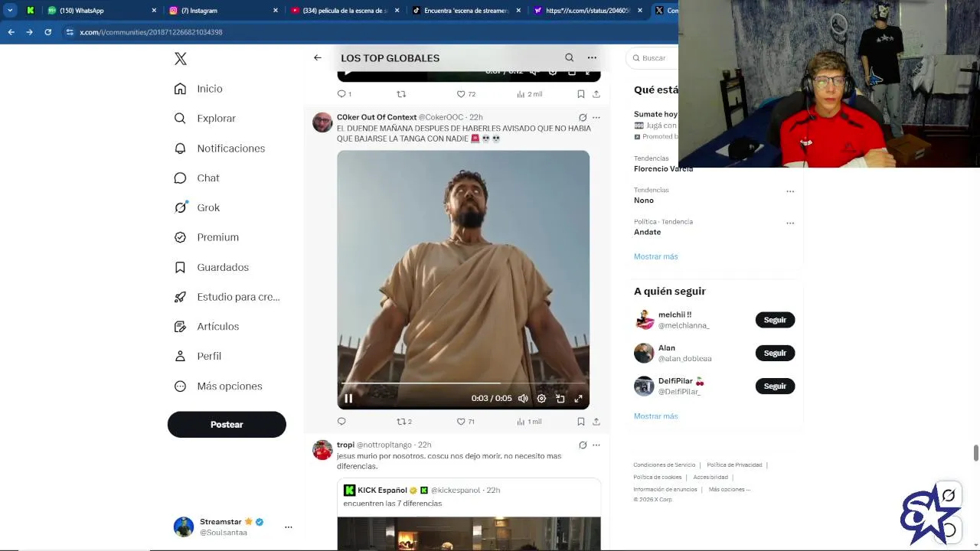Open Andate trend options dots
Screen dimensions: 980x551
[790, 223]
